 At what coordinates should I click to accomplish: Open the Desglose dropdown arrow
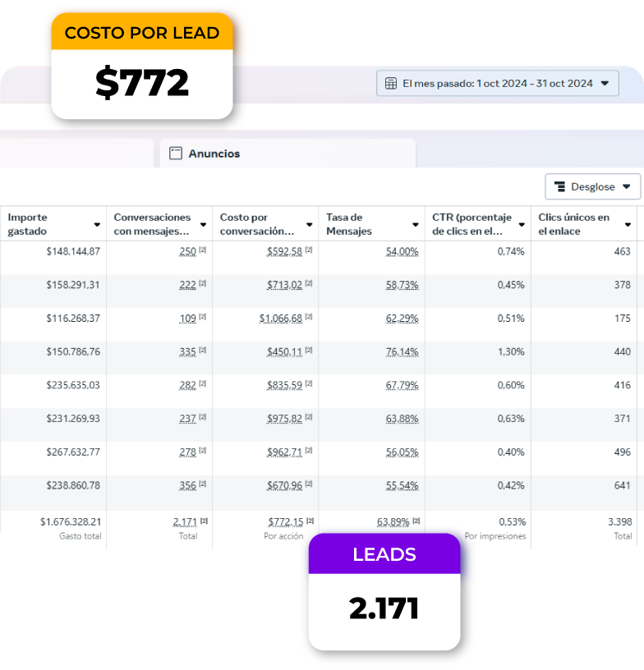pos(628,186)
